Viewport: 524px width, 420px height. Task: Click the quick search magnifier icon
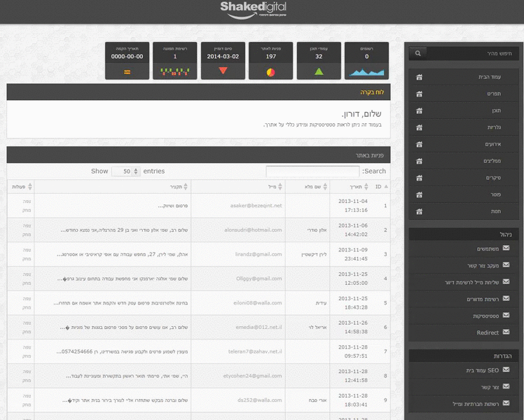tap(418, 53)
